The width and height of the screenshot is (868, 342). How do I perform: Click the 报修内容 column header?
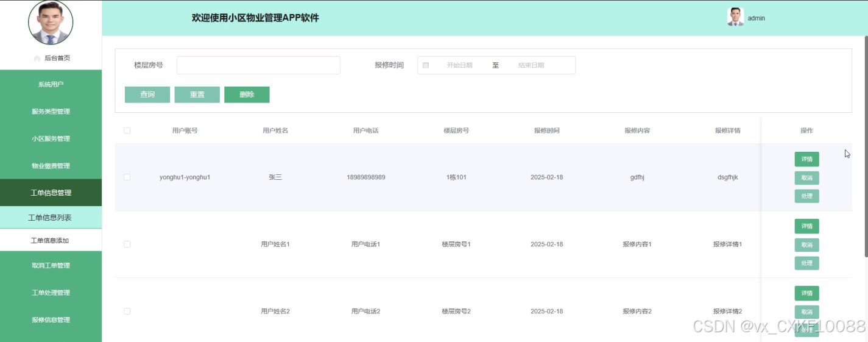[637, 130]
